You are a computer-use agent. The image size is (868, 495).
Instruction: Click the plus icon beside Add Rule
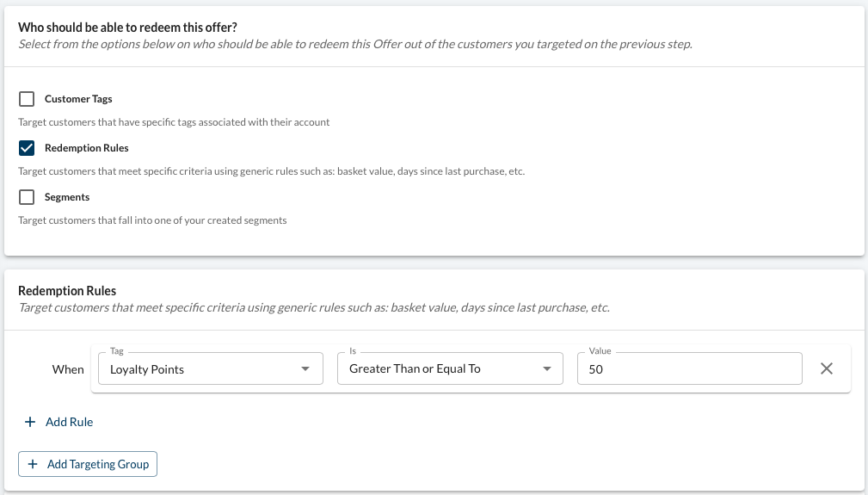coord(30,422)
